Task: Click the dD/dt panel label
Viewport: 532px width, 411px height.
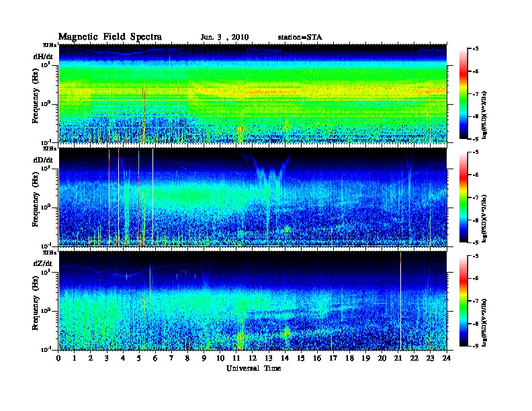Action: click(x=43, y=160)
